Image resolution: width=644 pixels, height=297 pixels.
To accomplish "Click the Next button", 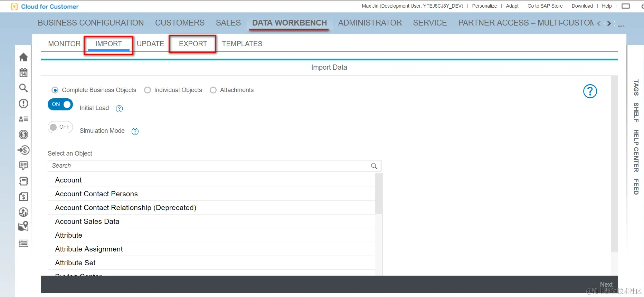I will 606,285.
